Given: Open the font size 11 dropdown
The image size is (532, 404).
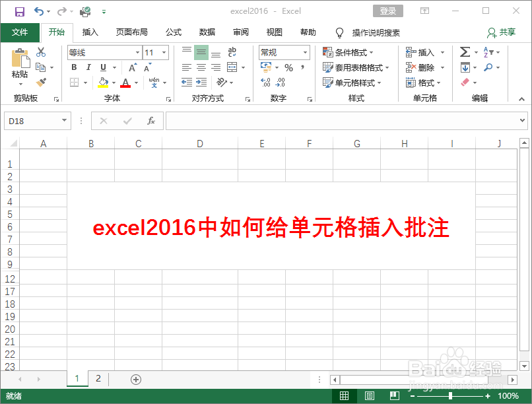Looking at the screenshot, I should (164, 53).
